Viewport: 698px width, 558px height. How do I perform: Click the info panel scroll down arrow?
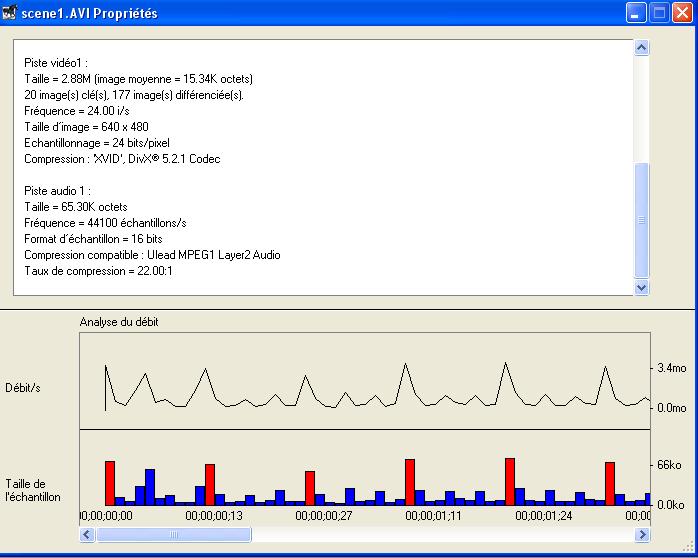641,287
